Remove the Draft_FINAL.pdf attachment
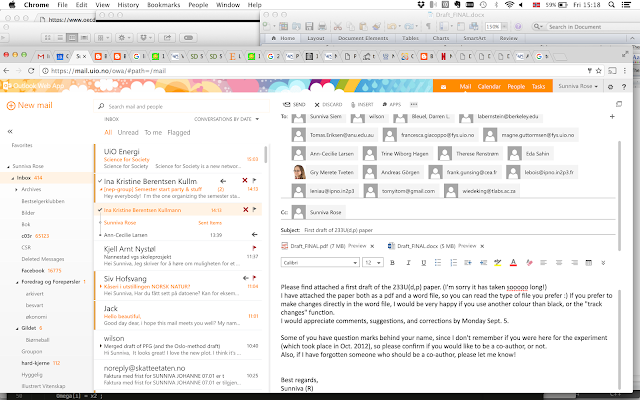This screenshot has width=640, height=400. pos(372,246)
